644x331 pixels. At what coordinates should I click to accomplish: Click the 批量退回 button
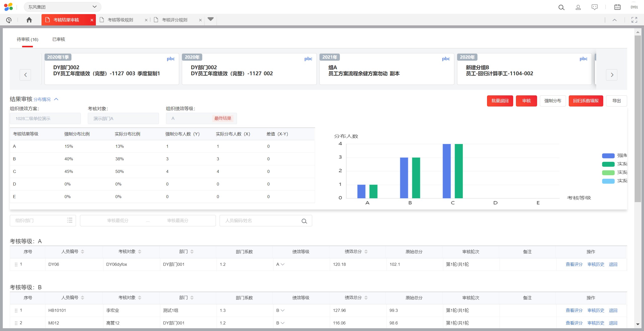(x=500, y=101)
